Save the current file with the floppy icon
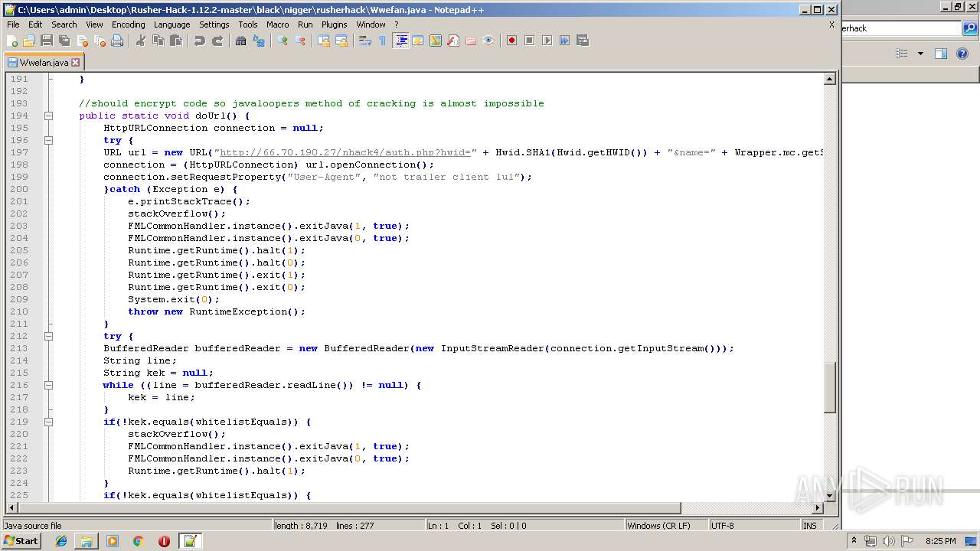 point(47,41)
